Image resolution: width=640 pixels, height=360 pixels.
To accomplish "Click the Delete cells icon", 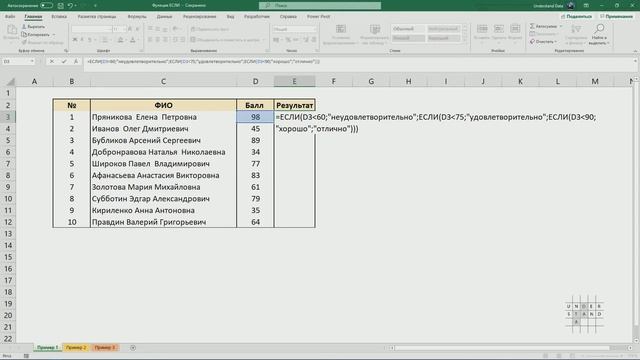I will pyautogui.click(x=499, y=29).
